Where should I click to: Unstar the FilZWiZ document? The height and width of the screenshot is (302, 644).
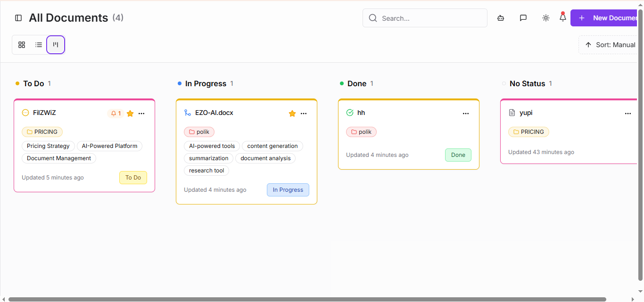tap(130, 113)
